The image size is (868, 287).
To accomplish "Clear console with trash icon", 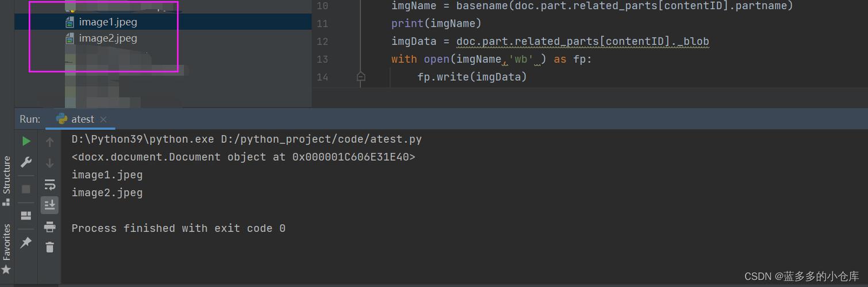I will pos(50,247).
